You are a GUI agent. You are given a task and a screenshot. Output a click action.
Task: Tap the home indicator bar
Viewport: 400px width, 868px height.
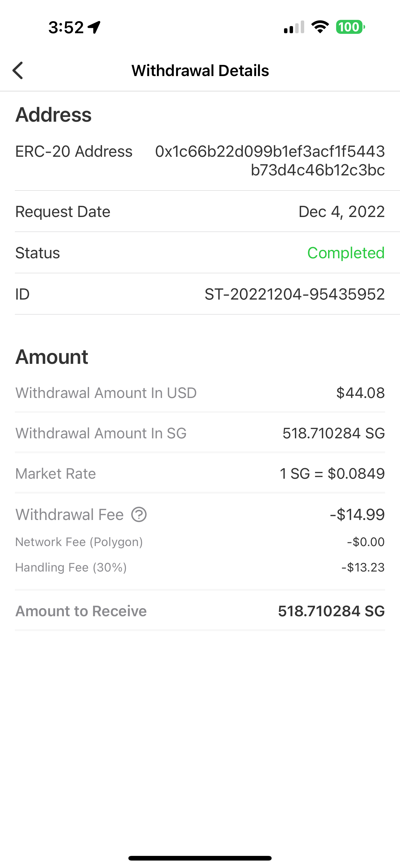[200, 858]
